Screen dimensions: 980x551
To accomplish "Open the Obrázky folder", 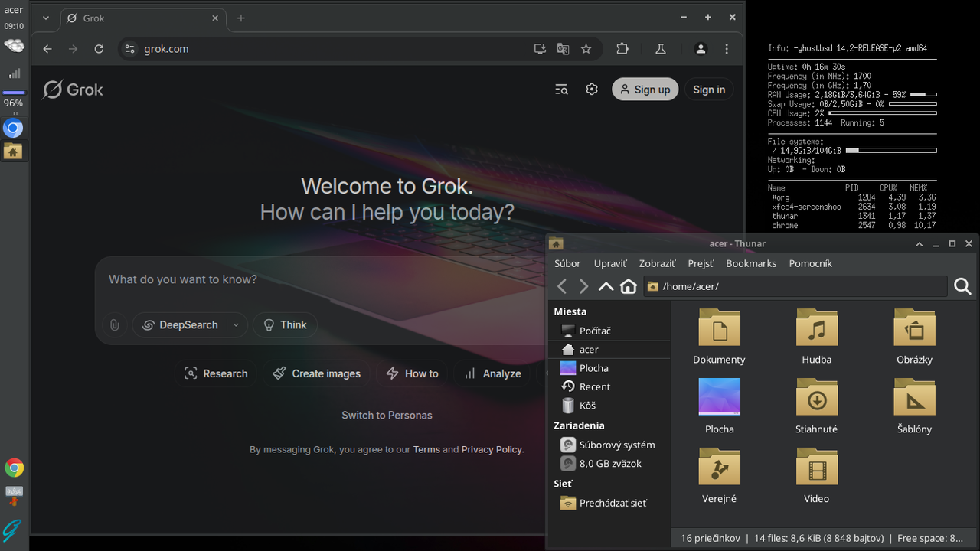I will [x=914, y=337].
